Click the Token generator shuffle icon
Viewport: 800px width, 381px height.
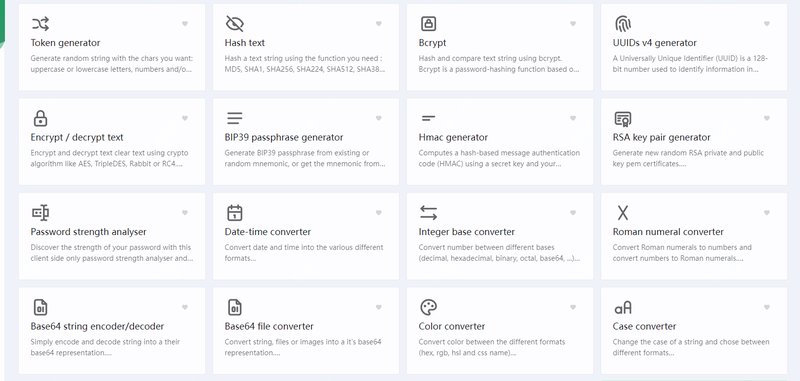tap(40, 23)
